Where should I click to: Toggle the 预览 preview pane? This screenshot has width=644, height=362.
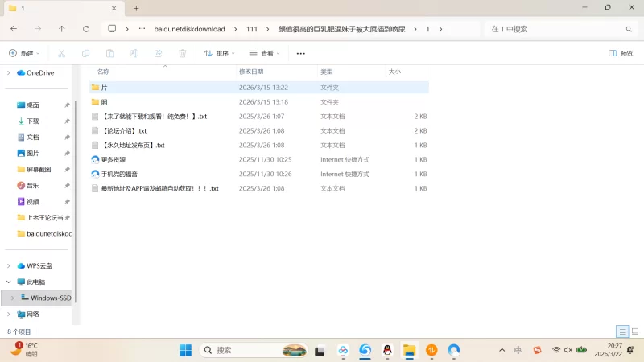tap(621, 54)
